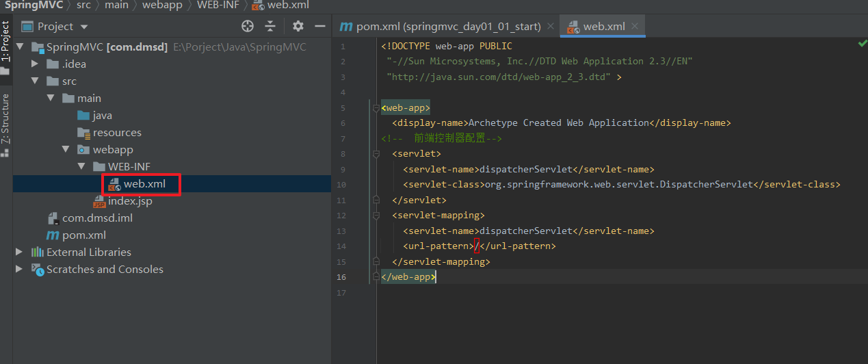
Task: Expand the .idea folder arrow
Action: [35, 64]
